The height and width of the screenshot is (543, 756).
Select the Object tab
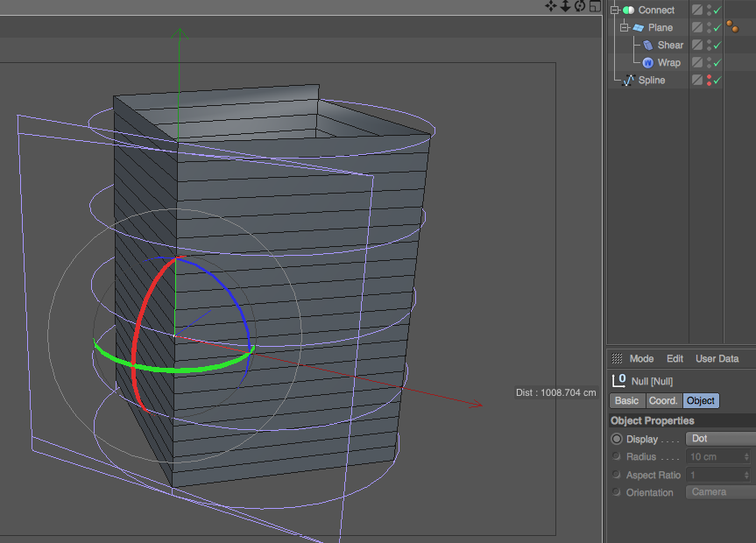[x=701, y=401]
